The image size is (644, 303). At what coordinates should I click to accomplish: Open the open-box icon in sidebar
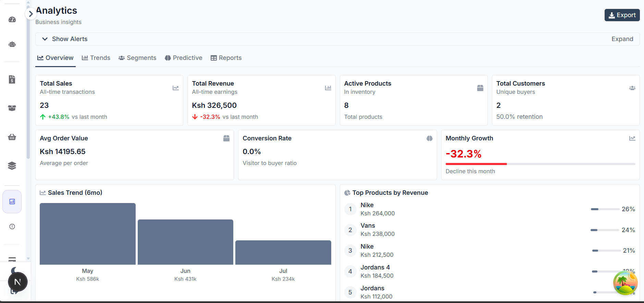tap(12, 108)
